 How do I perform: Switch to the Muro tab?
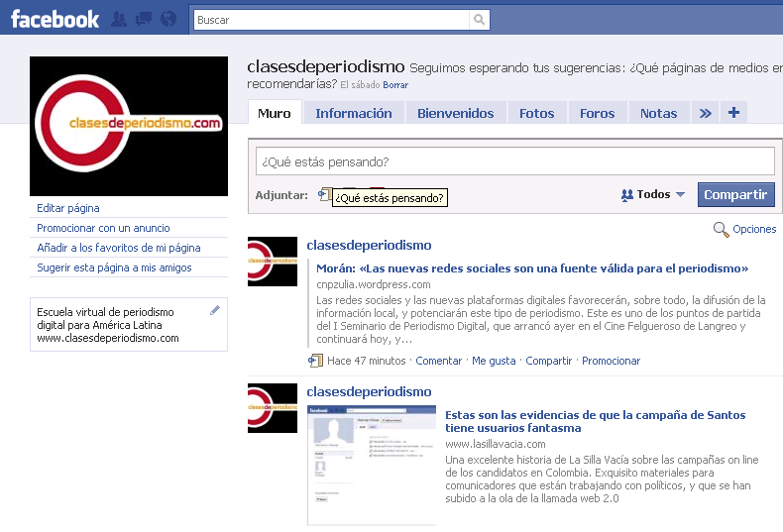coord(275,113)
